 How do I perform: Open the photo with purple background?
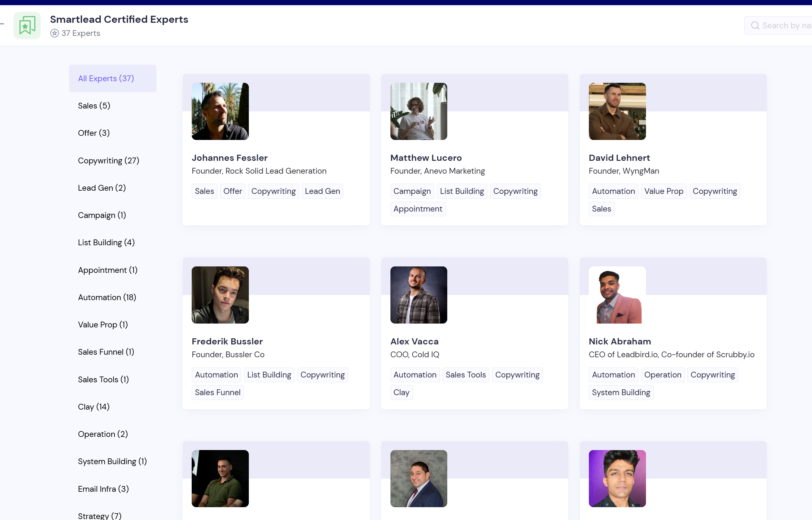617,479
